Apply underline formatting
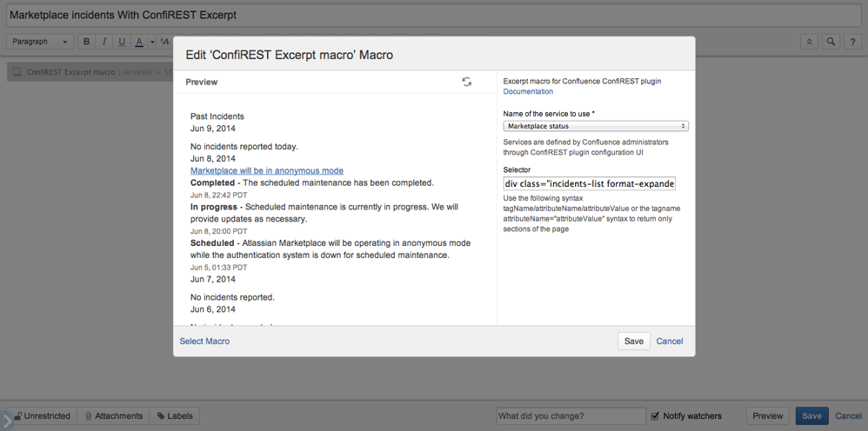868x431 pixels. 122,42
